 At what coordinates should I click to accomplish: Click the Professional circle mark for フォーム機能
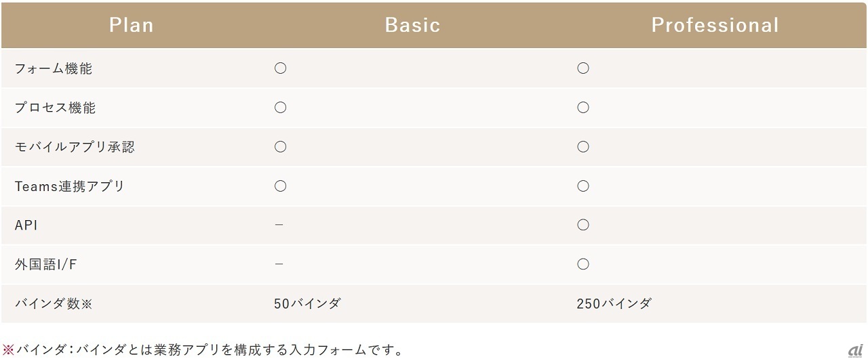click(x=583, y=68)
